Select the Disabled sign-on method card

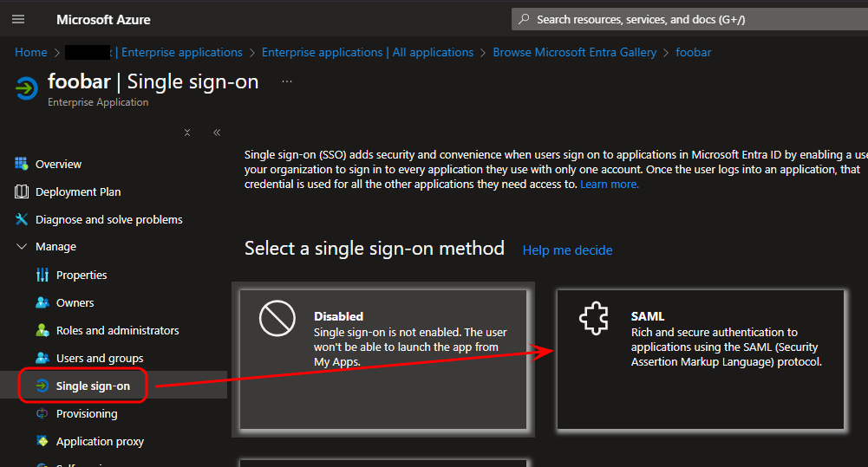383,359
